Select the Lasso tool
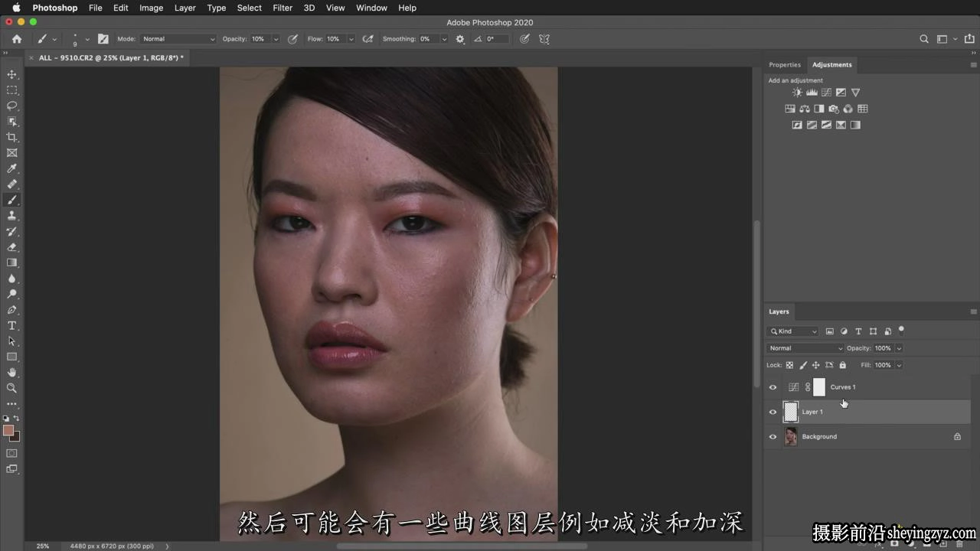This screenshot has width=980, height=551. click(x=12, y=106)
